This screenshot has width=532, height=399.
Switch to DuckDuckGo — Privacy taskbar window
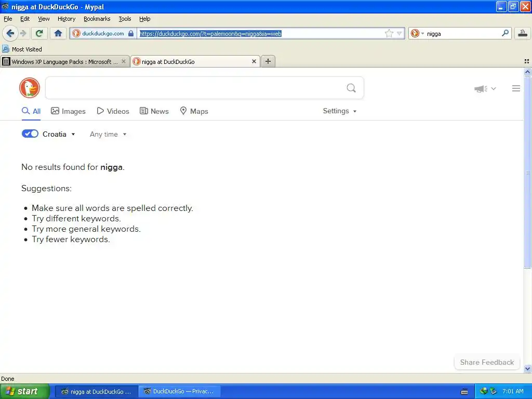coord(179,392)
